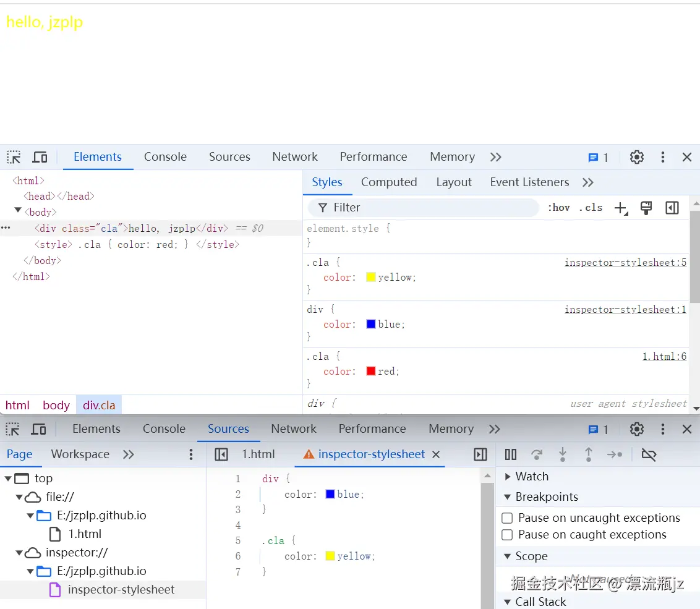Open inspector-stylesheet:5 source link
Viewport: 700px width, 609px height.
click(x=625, y=263)
